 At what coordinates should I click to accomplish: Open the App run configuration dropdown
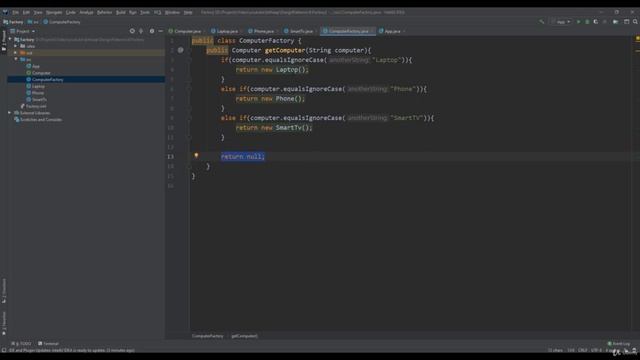coord(562,22)
